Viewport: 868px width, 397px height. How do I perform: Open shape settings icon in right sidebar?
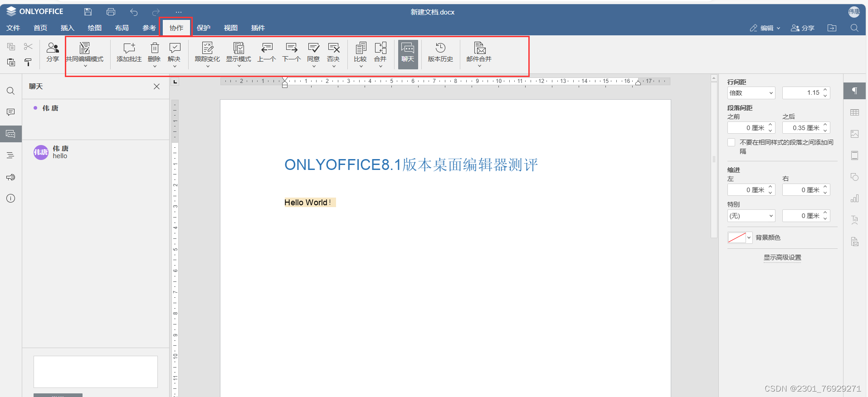pos(854,177)
